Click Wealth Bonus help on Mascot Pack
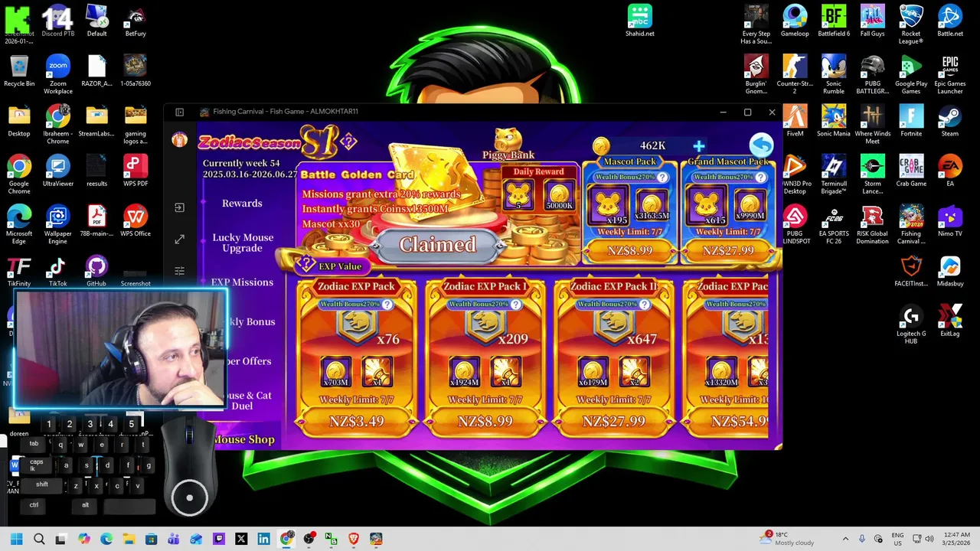The width and height of the screenshot is (980, 551). coord(662,178)
